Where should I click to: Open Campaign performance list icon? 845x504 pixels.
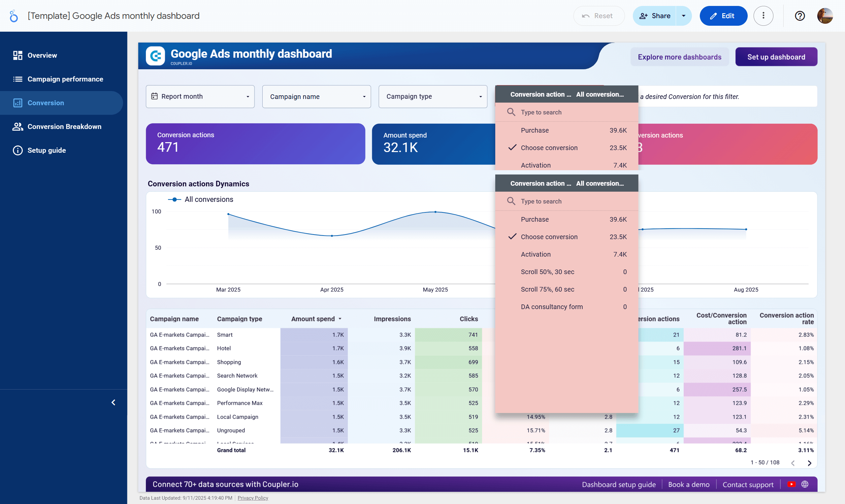18,79
